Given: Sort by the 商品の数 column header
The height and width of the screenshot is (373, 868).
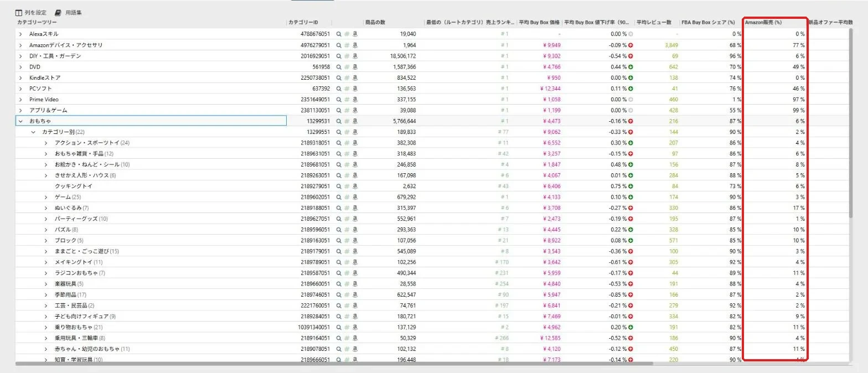Looking at the screenshot, I should pos(375,22).
